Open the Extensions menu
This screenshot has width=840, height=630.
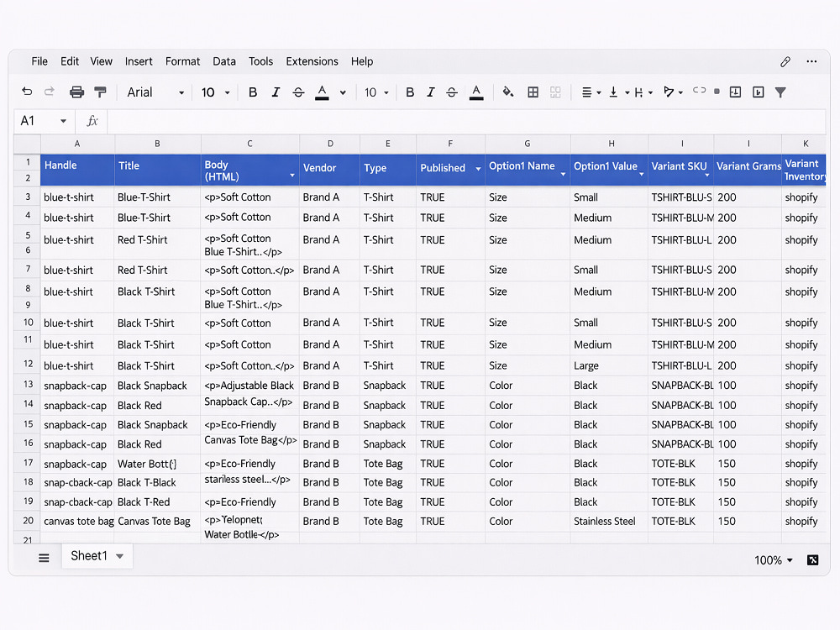(312, 61)
